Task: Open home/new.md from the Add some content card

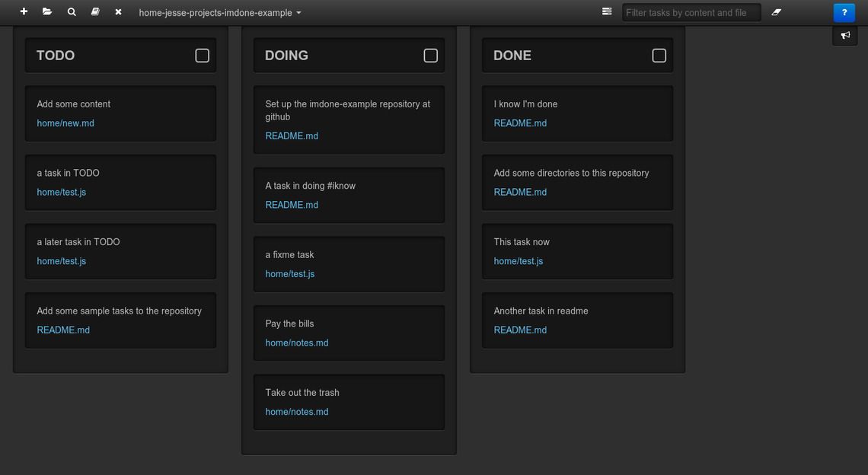Action: [65, 123]
